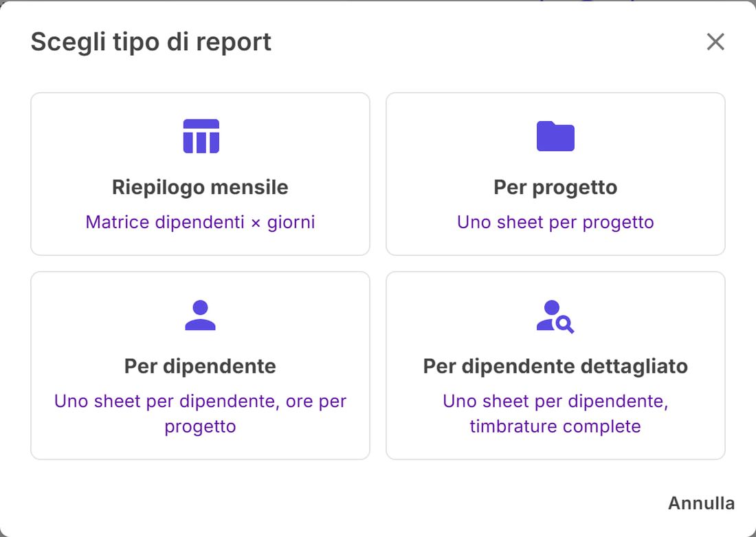Select the Per dipendente dettagliato title
This screenshot has height=537, width=756.
[x=555, y=366]
